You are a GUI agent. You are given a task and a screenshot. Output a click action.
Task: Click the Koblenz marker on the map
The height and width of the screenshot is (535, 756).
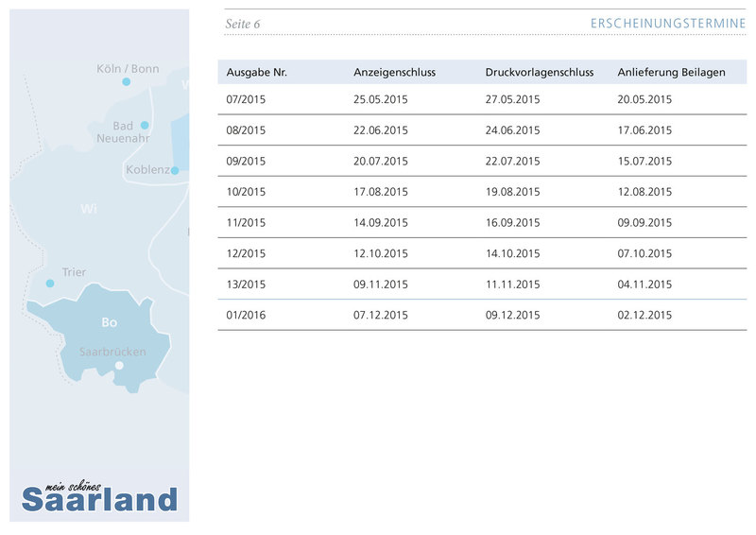(175, 170)
